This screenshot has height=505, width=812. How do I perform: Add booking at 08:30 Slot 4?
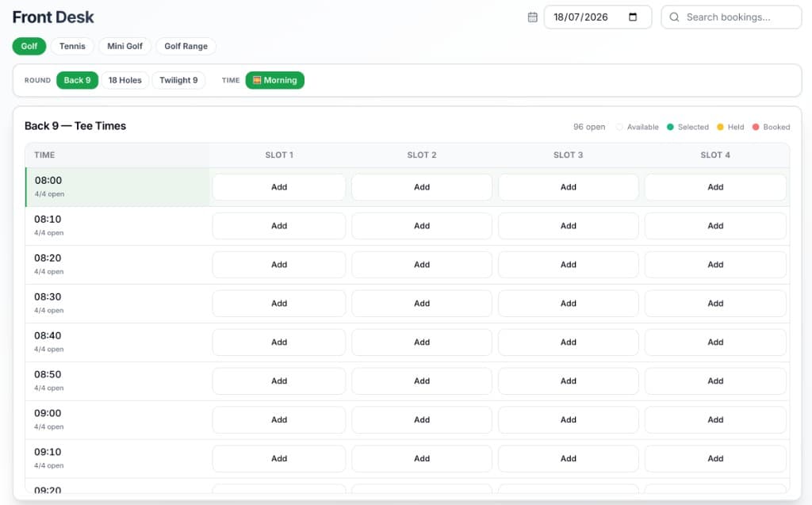coord(715,304)
